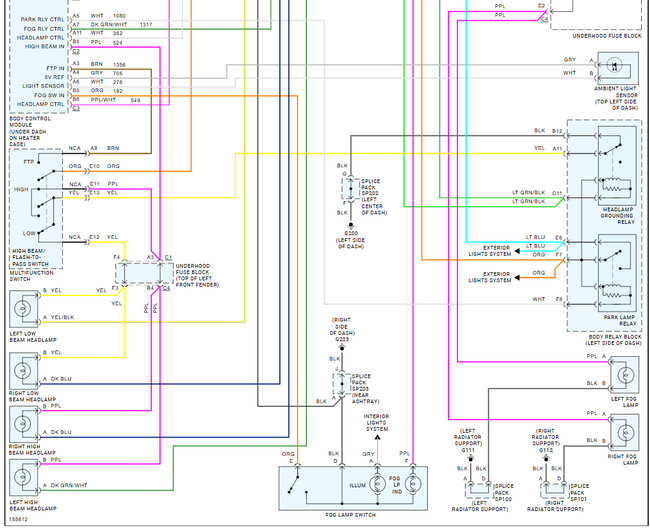Click the G203 ground point dot
The height and width of the screenshot is (528, 650).
[x=342, y=348]
